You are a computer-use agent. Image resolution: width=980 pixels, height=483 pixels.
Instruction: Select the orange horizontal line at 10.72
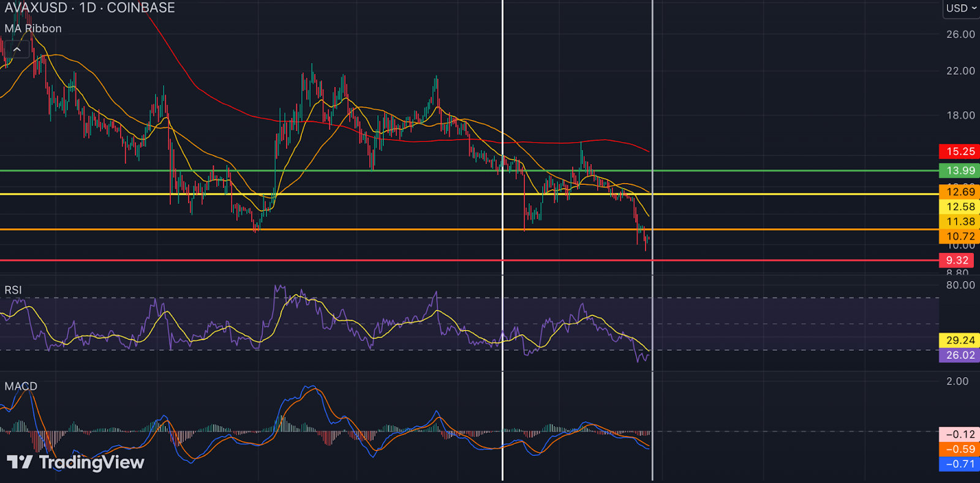[x=469, y=230]
